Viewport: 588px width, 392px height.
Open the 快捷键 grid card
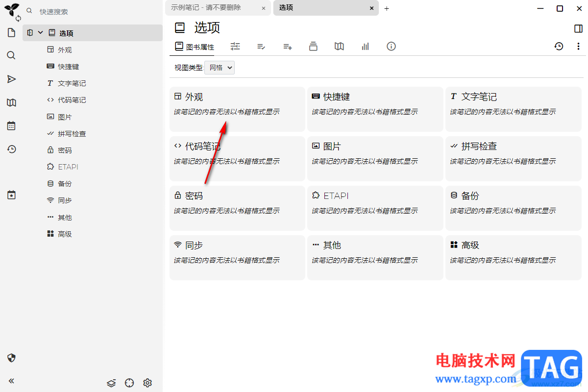point(375,109)
